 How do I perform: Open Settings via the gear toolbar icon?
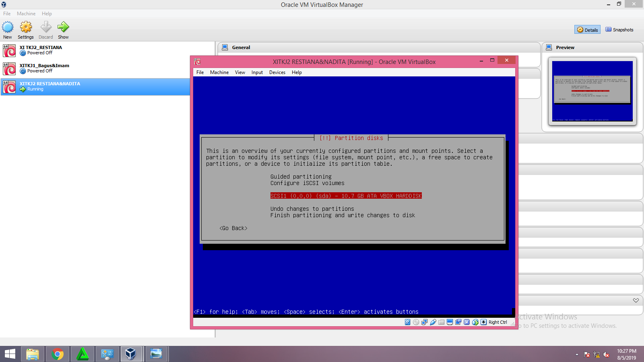(26, 27)
